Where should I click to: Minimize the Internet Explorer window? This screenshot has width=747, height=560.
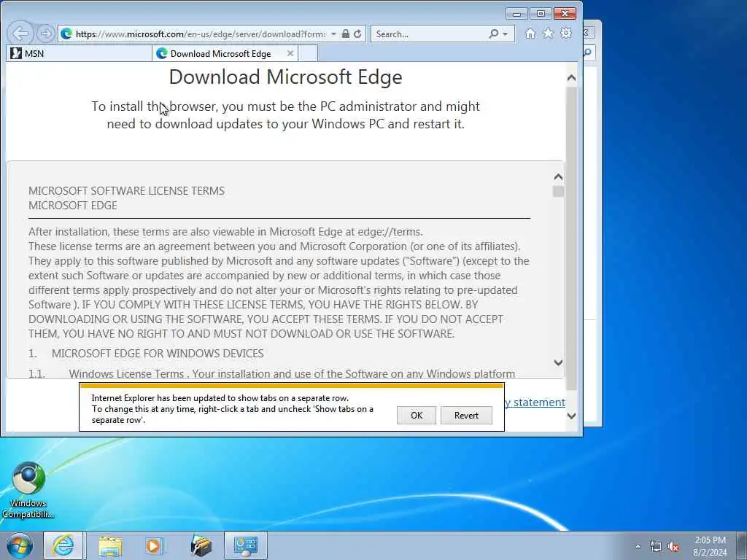pyautogui.click(x=516, y=14)
